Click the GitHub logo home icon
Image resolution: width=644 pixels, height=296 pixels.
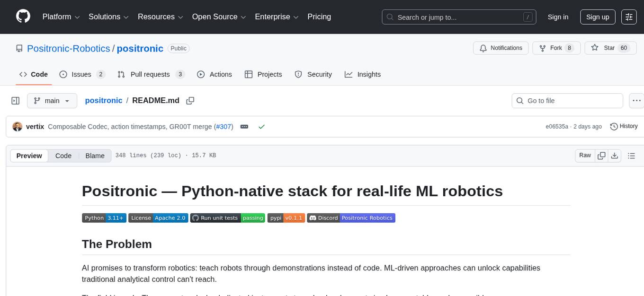coord(23,17)
